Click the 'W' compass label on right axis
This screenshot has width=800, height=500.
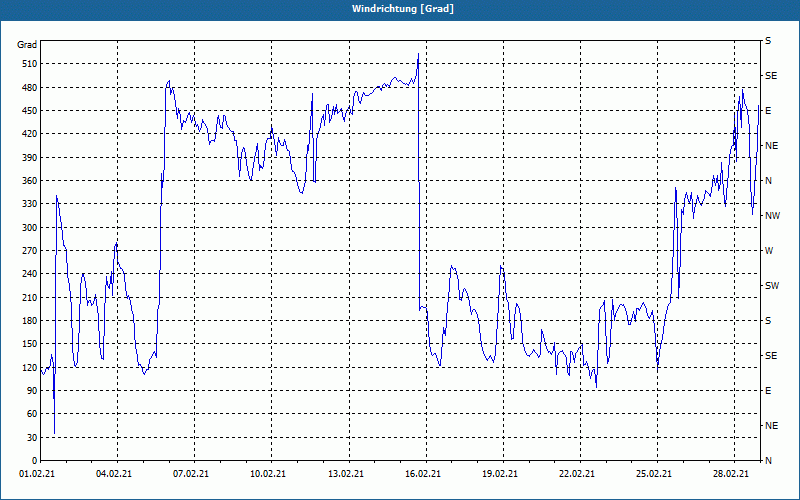point(769,251)
